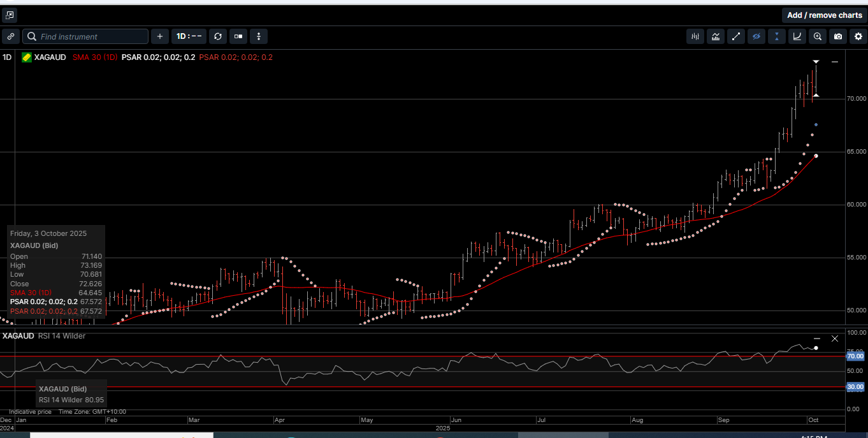Click the SMA 30 (1D) indicator label
The height and width of the screenshot is (438, 868).
pos(95,57)
